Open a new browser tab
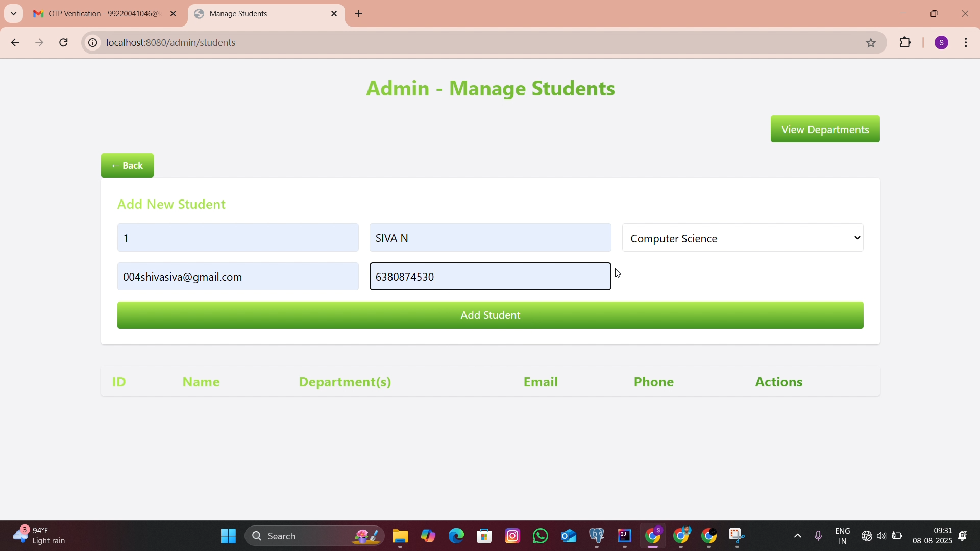Image resolution: width=980 pixels, height=551 pixels. click(x=359, y=14)
